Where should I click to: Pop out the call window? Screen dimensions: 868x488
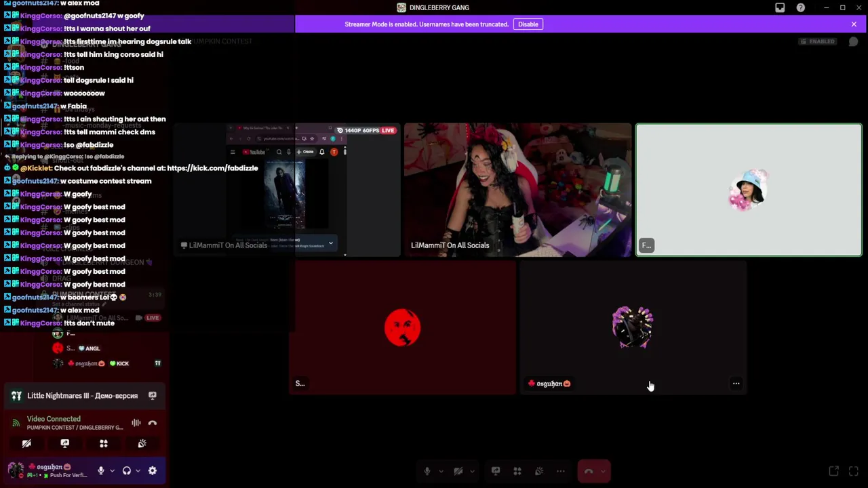coord(834,471)
